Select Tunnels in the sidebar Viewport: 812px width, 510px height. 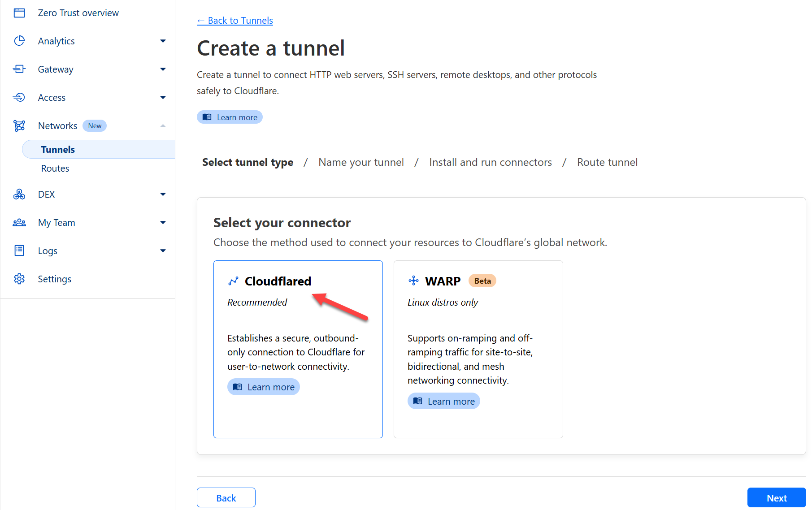coord(98,149)
